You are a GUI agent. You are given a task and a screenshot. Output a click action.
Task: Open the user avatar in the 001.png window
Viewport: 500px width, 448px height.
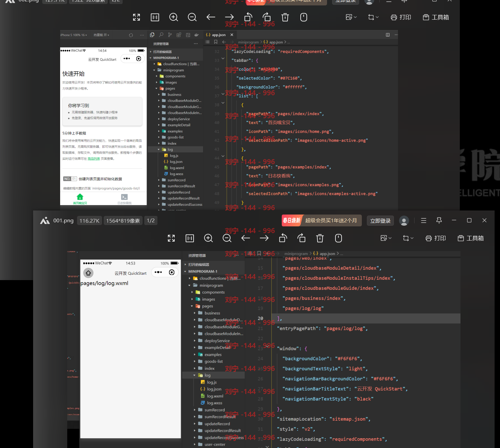[x=404, y=221]
